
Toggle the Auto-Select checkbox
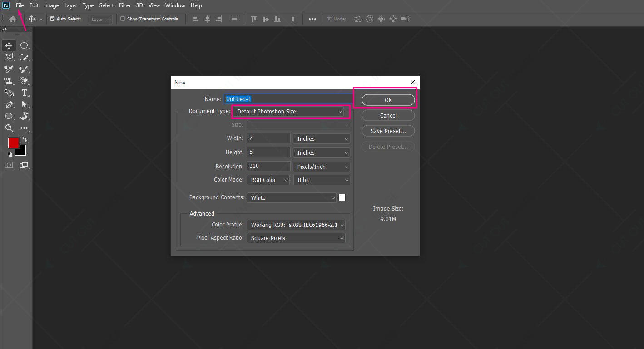(x=52, y=19)
